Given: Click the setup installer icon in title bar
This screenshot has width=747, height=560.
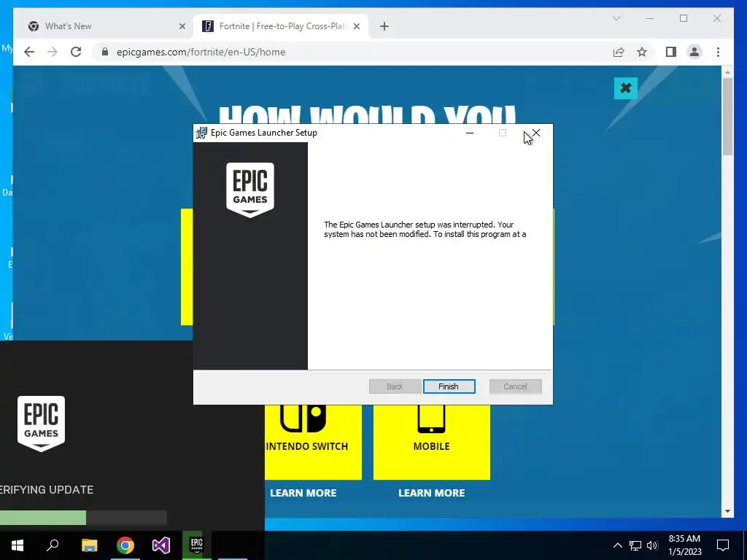Looking at the screenshot, I should point(201,133).
